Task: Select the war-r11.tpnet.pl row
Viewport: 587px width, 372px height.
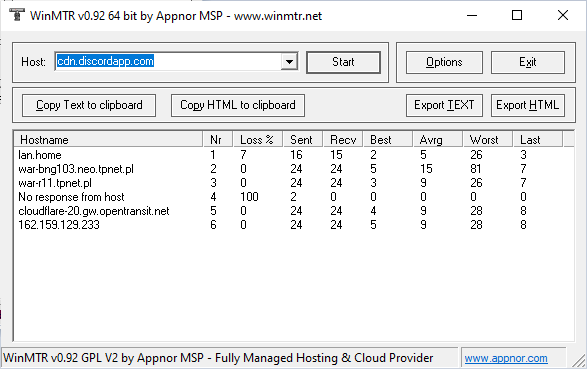Action: (294, 183)
